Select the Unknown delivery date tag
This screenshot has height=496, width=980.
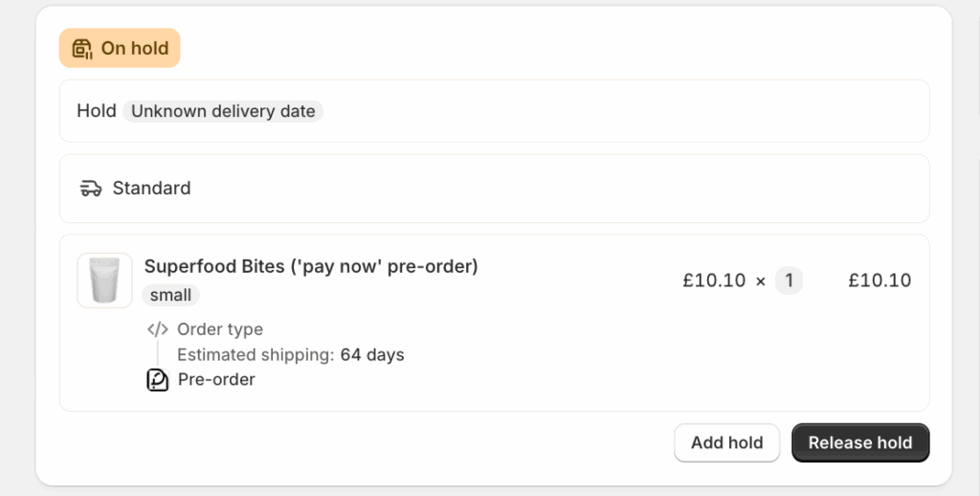click(x=223, y=111)
